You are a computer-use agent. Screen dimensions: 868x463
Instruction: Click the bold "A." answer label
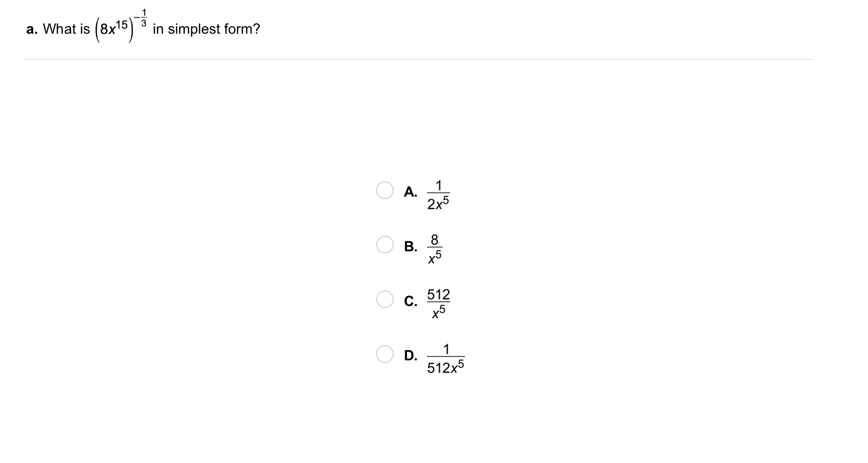click(411, 192)
